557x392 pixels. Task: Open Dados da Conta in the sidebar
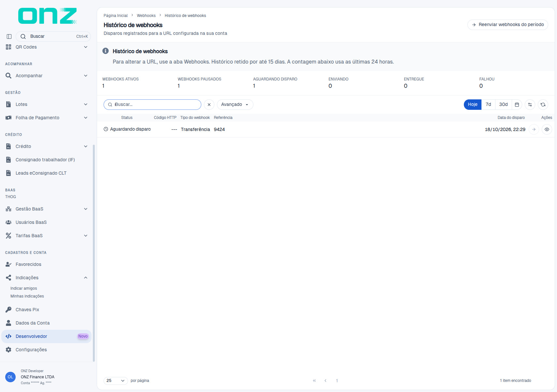pos(46,323)
